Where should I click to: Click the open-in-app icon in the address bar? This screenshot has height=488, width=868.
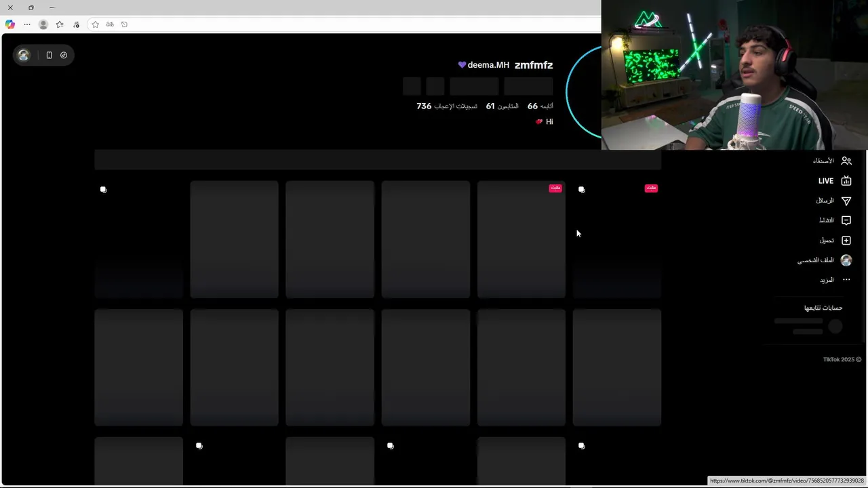(124, 24)
